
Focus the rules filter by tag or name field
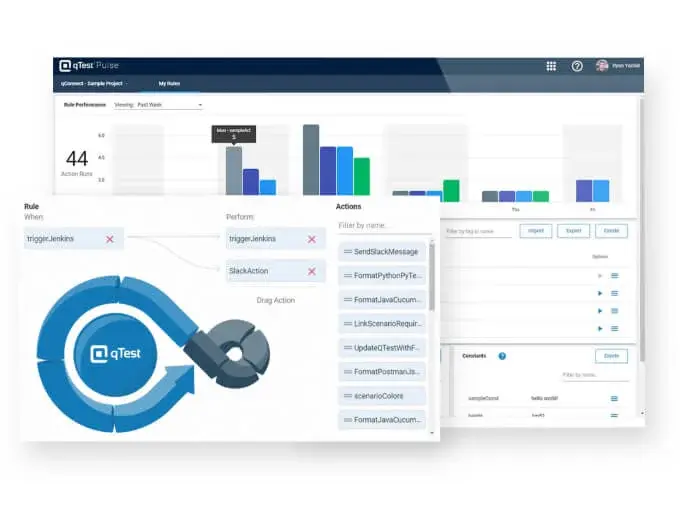tap(479, 231)
